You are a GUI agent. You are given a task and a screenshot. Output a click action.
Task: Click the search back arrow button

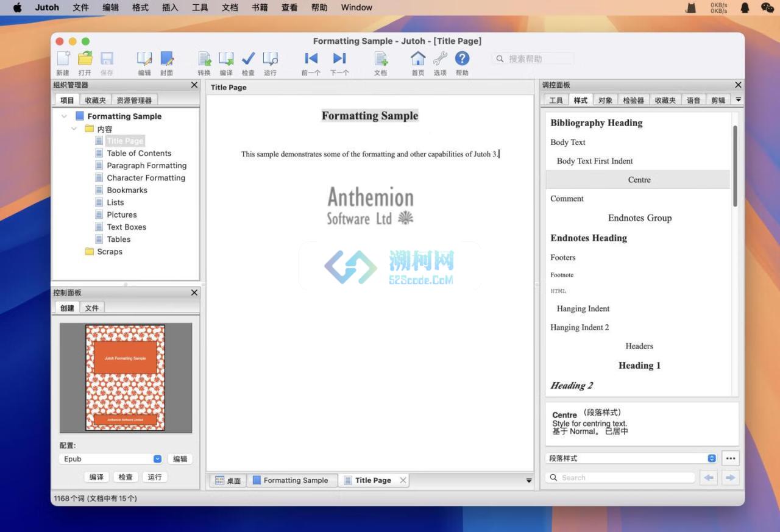708,478
